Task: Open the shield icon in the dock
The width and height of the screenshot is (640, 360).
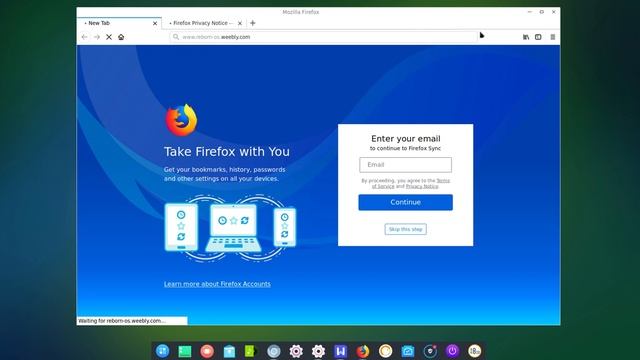Action: [430, 351]
